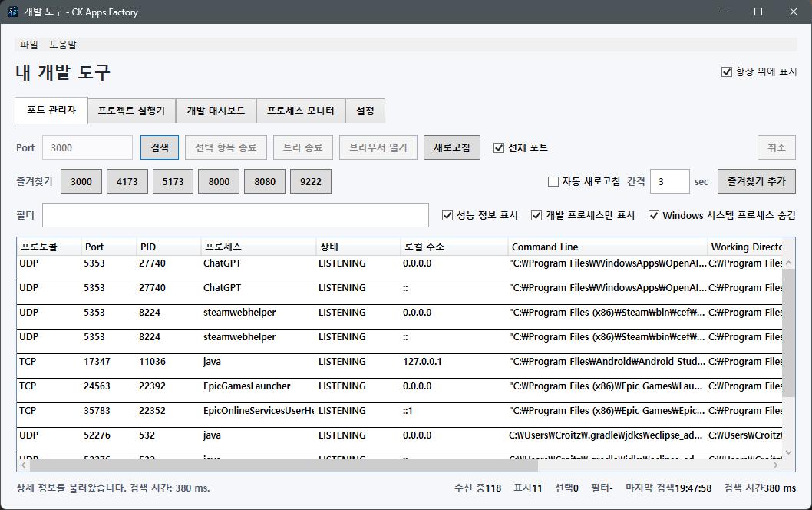
Task: Select favorite port 8080 button
Action: coord(265,181)
